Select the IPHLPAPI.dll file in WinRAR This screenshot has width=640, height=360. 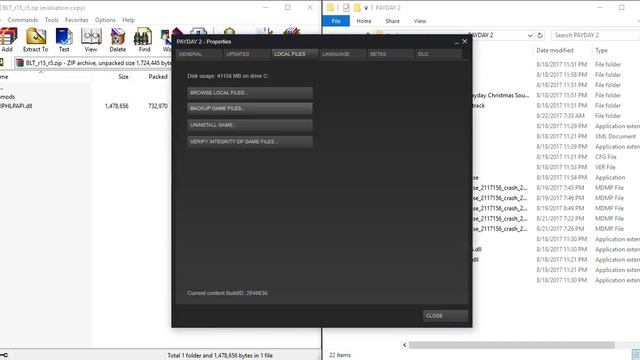click(x=16, y=106)
